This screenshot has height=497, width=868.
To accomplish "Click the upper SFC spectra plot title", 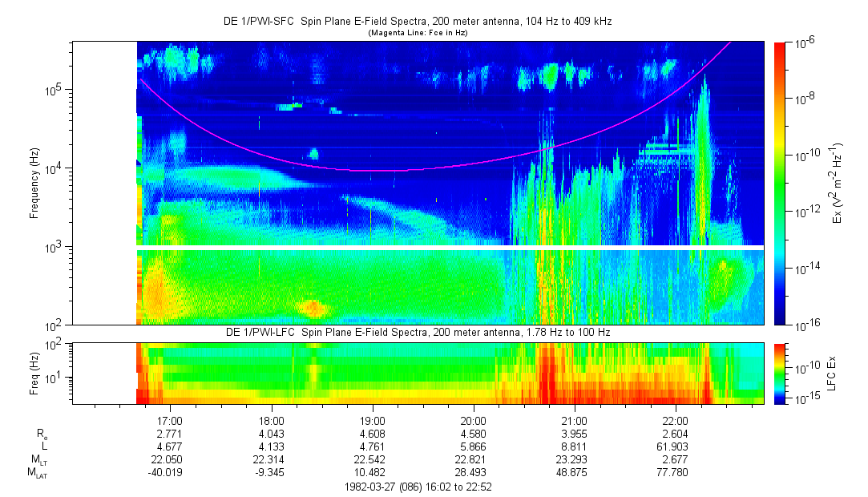I will click(417, 22).
